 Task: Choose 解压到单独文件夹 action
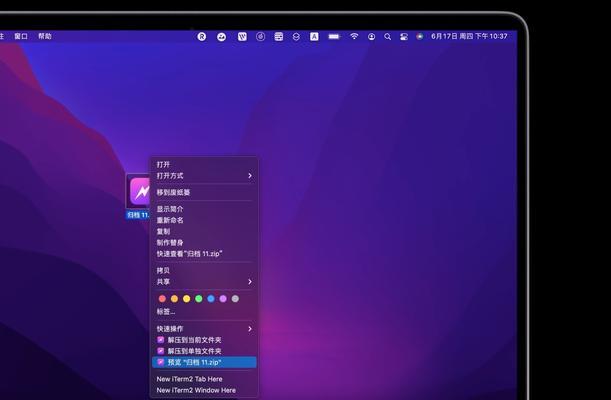click(204, 351)
